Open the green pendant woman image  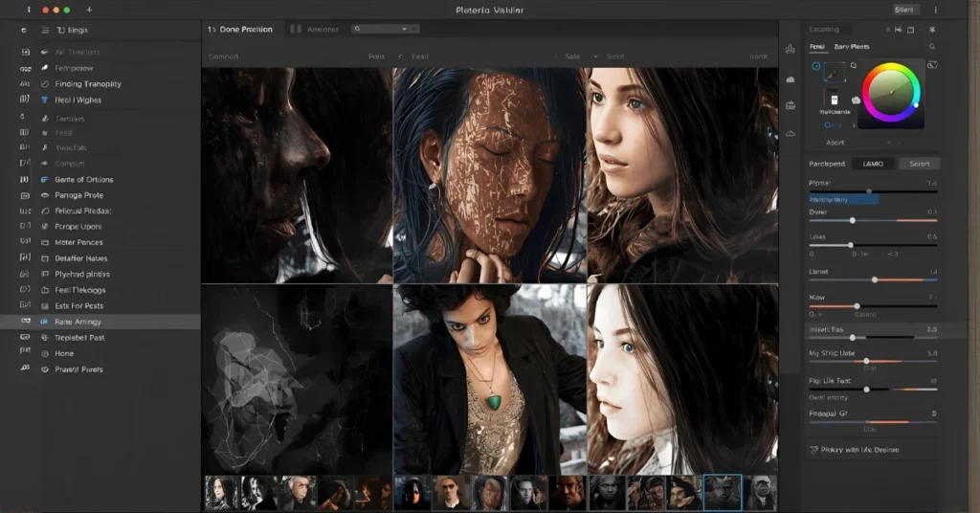(489, 379)
